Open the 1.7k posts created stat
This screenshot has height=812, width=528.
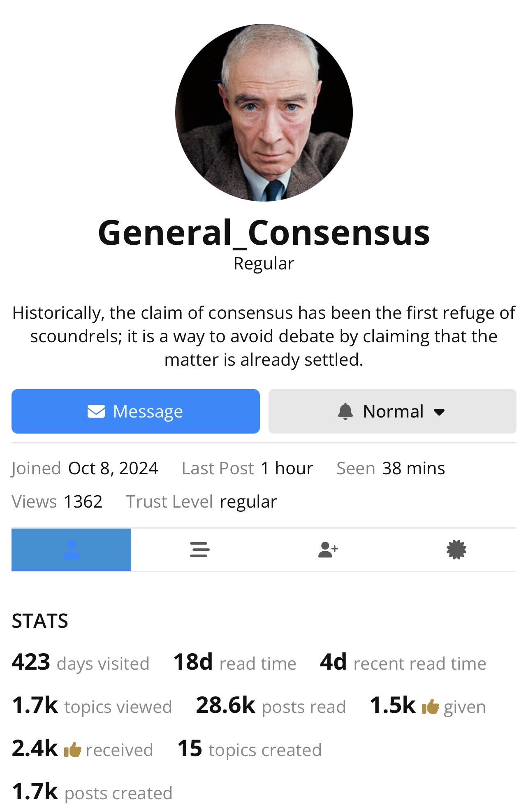tap(92, 792)
